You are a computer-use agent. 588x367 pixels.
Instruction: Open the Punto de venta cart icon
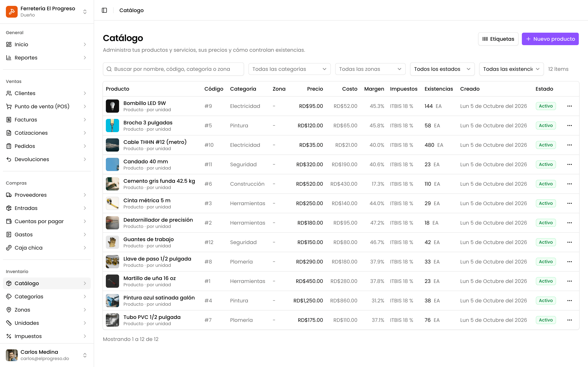click(9, 106)
